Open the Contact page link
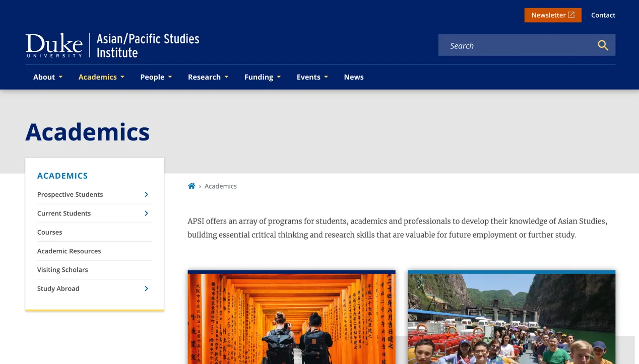The image size is (639, 364). [603, 15]
